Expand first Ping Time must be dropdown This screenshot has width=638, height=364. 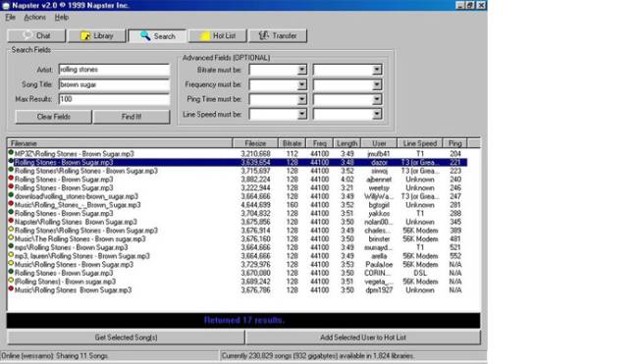[x=302, y=99]
